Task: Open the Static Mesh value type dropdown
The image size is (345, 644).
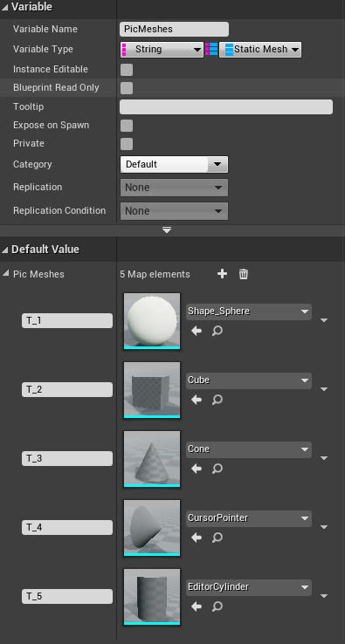Action: (260, 49)
